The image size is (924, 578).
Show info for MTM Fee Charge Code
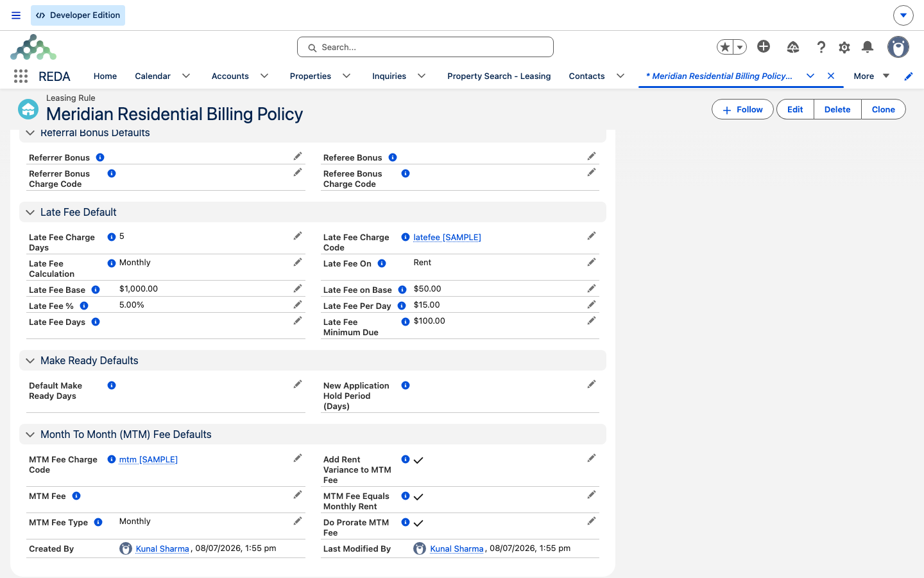pyautogui.click(x=112, y=459)
